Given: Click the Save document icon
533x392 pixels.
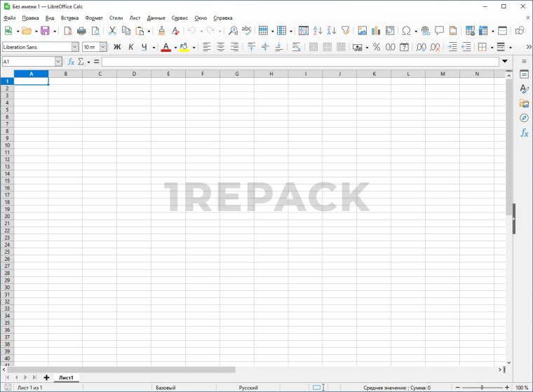Looking at the screenshot, I should point(45,31).
